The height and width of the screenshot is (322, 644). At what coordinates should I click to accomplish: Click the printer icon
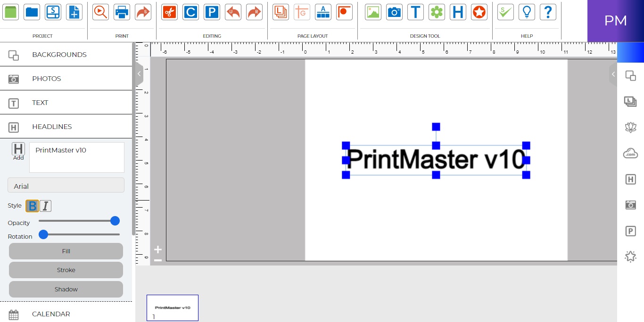[122, 12]
